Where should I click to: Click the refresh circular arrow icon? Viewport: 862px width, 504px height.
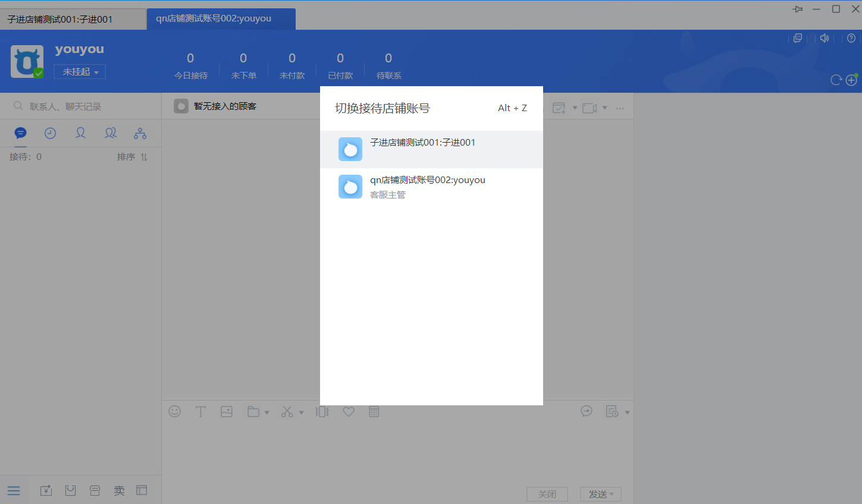click(836, 80)
